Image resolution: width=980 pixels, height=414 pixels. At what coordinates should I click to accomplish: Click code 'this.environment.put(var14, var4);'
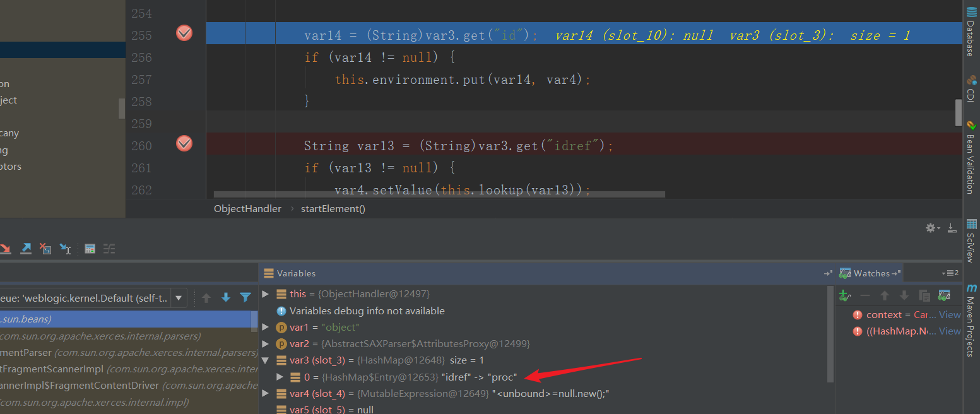tap(463, 80)
